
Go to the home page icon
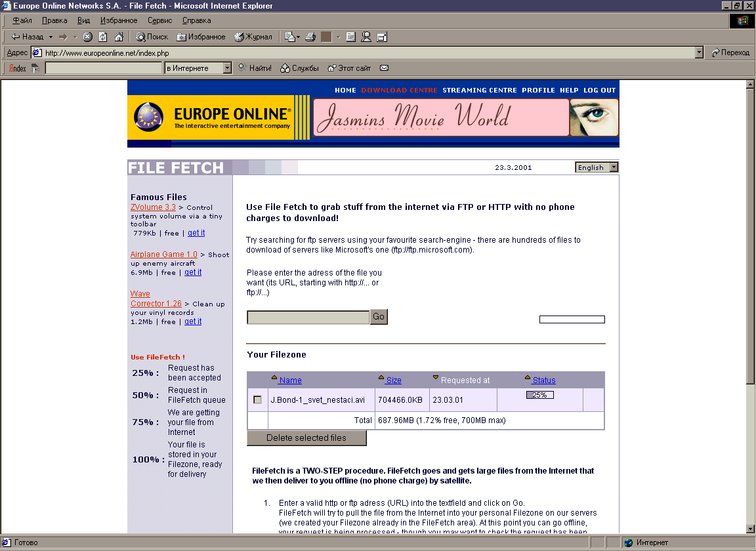pos(119,37)
